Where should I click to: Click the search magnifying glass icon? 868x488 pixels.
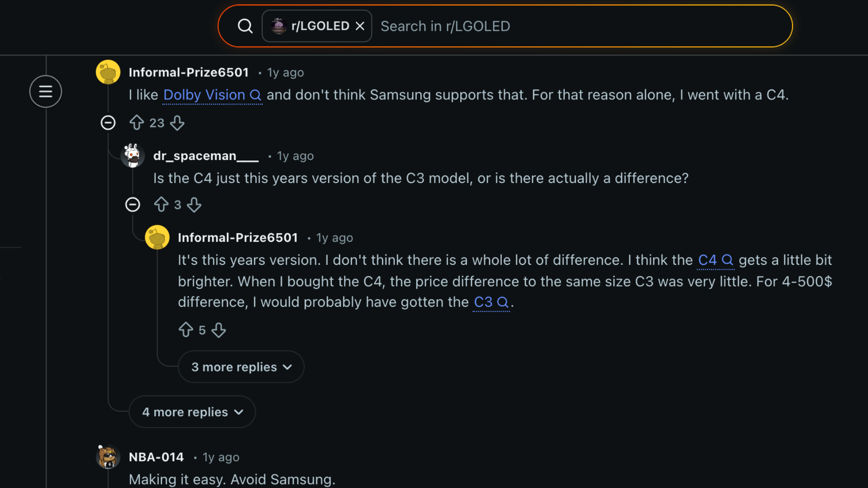pos(245,26)
